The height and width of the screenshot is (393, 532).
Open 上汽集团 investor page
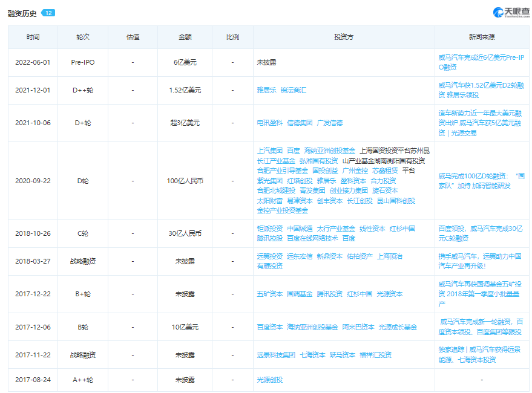click(269, 151)
